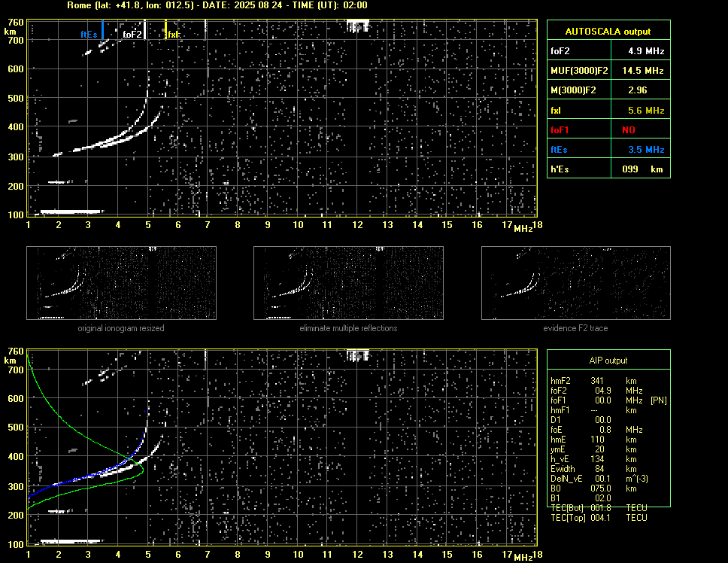
Task: Open the eliminate multiple reflections thumbnail
Action: coord(348,283)
